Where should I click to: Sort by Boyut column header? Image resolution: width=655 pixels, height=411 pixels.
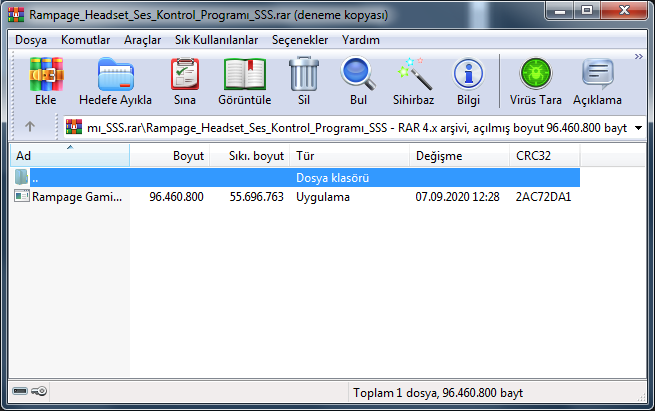(170, 155)
